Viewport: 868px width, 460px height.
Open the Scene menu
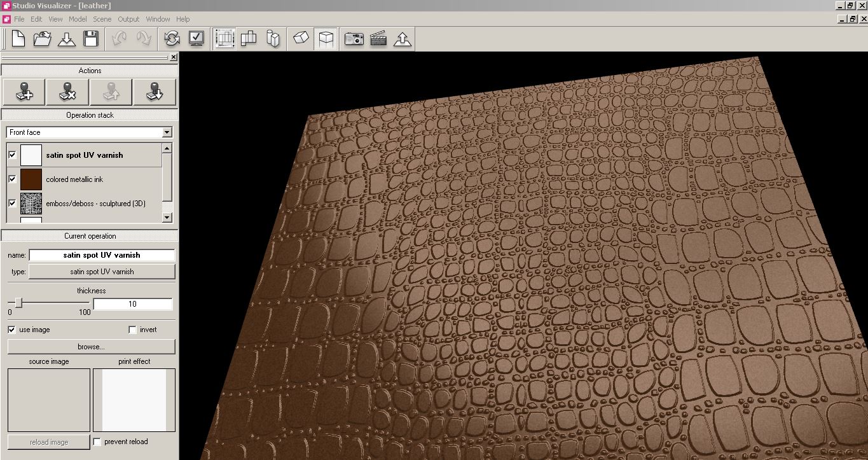(102, 19)
